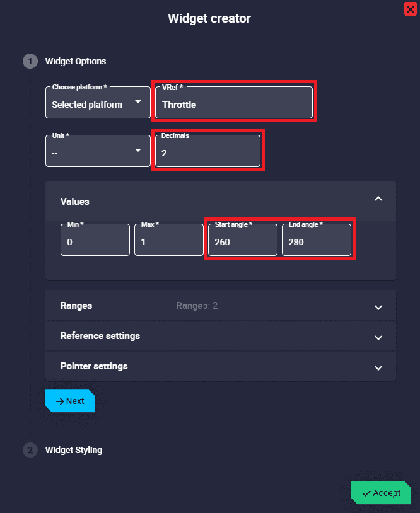Click the Start angle field
This screenshot has width=420, height=513.
[243, 240]
